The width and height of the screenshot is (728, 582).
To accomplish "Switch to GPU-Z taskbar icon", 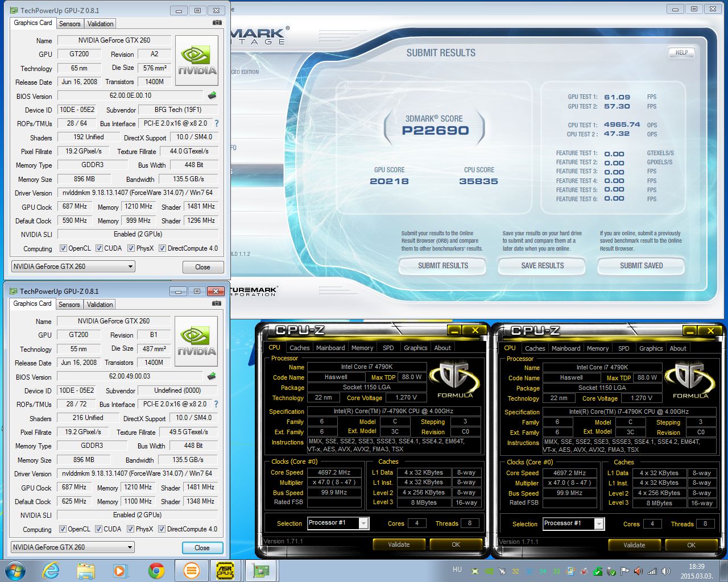I will [x=261, y=571].
